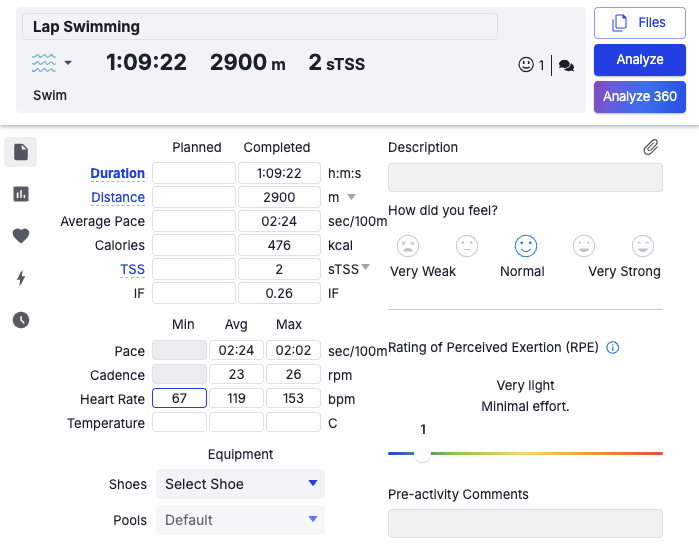This screenshot has height=547, width=699.
Task: Click the planned Distance field
Action: [194, 197]
